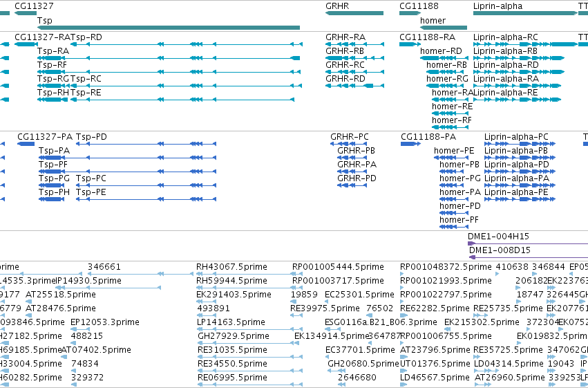
Task: Select transcript GRHR-RA
Action: click(x=354, y=44)
